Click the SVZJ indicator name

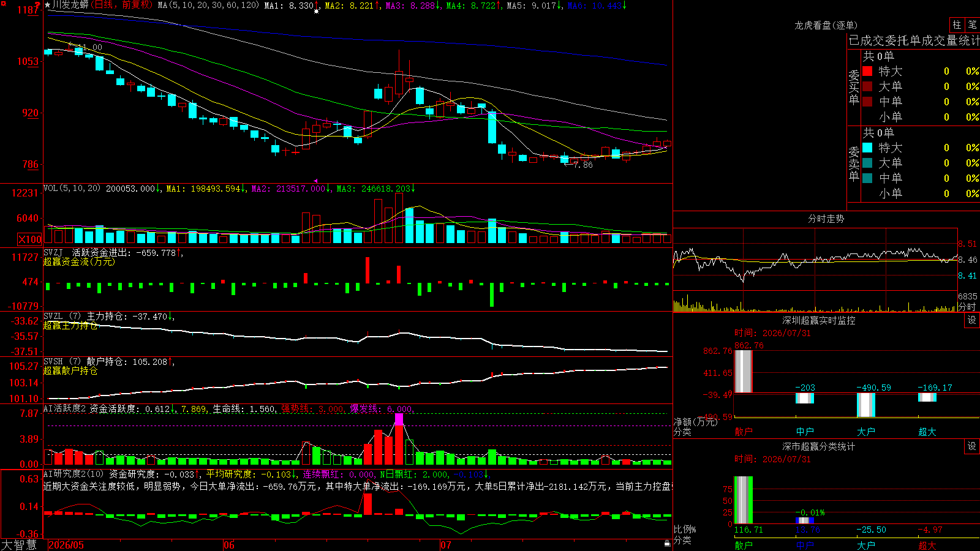[53, 252]
